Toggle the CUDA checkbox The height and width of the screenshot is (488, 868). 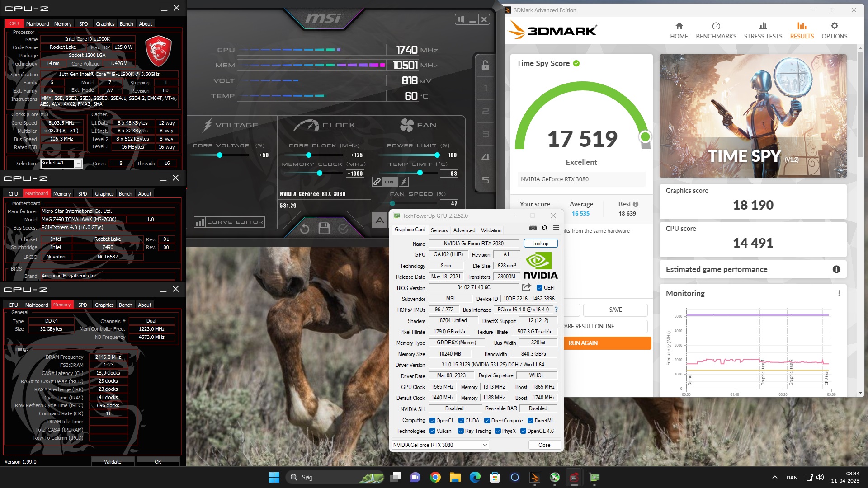(461, 421)
